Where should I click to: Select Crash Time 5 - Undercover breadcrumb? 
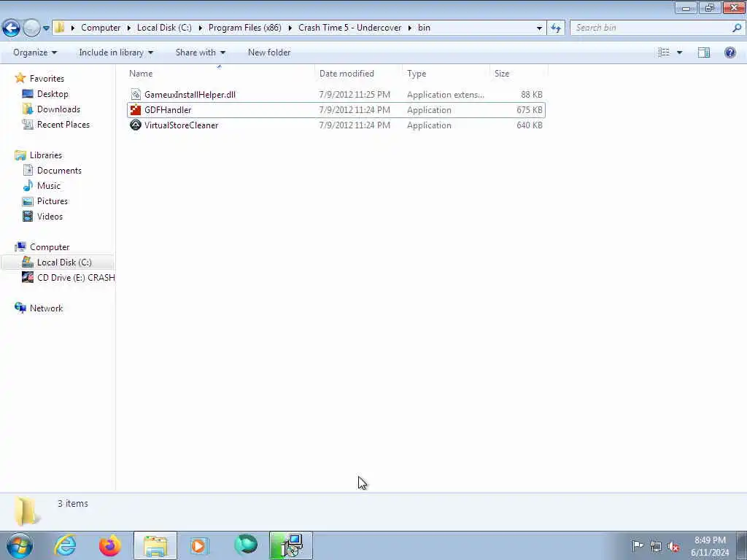click(x=349, y=28)
